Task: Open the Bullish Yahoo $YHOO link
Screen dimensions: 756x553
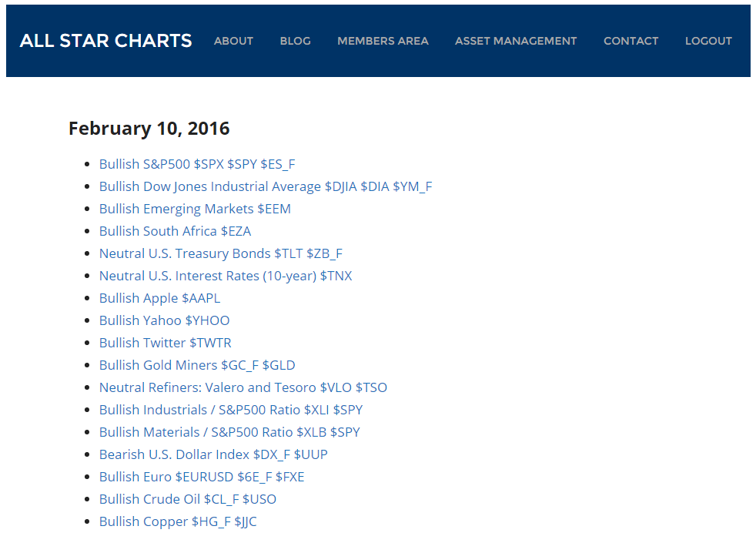Action: (x=165, y=320)
